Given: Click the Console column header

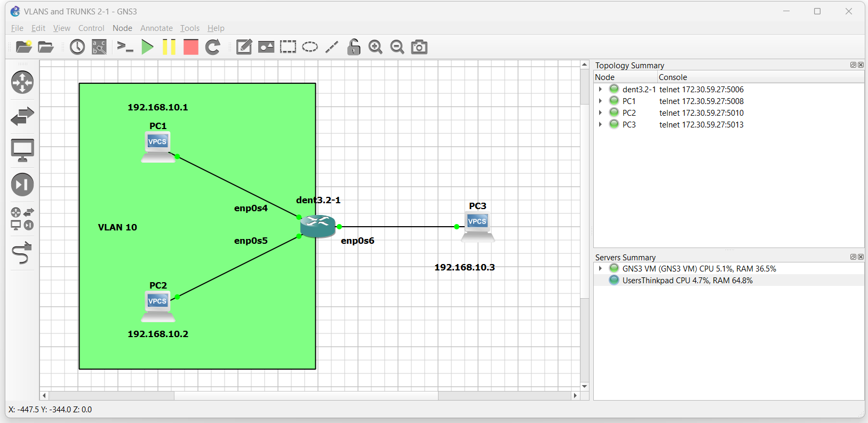Looking at the screenshot, I should click(x=761, y=77).
